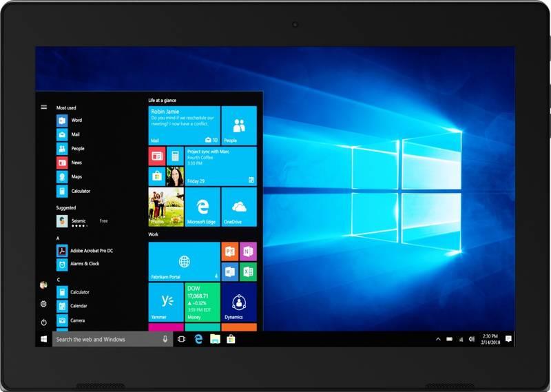Screen dimensions: 551x392
Task: Launch the Microsoft Edge tile
Action: click(202, 207)
